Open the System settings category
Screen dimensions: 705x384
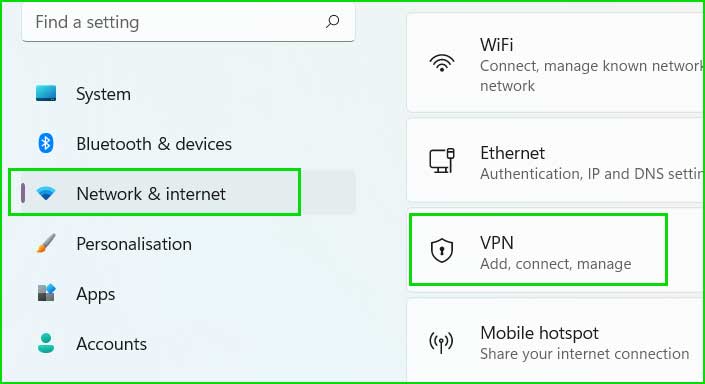pos(103,94)
